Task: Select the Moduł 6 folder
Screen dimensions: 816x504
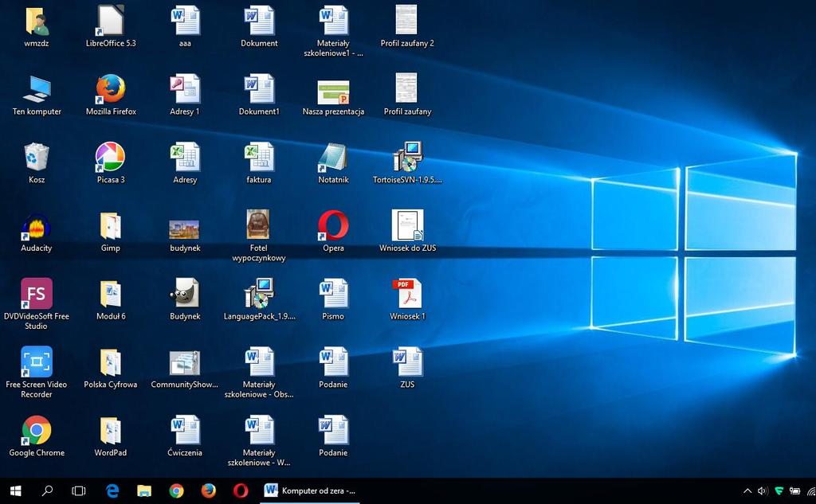Action: (x=110, y=294)
